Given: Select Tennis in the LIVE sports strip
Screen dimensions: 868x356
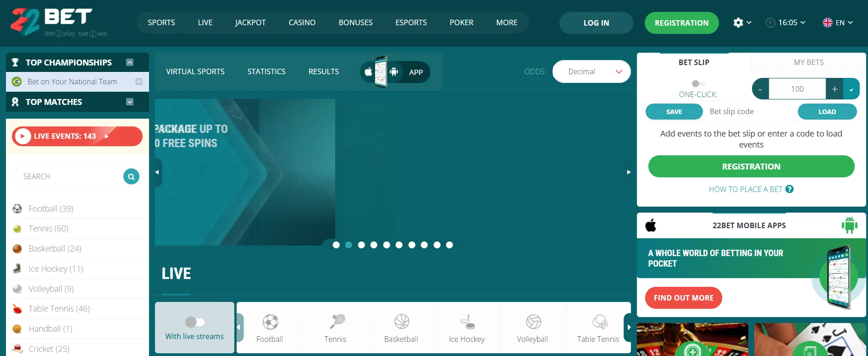Looking at the screenshot, I should point(335,328).
